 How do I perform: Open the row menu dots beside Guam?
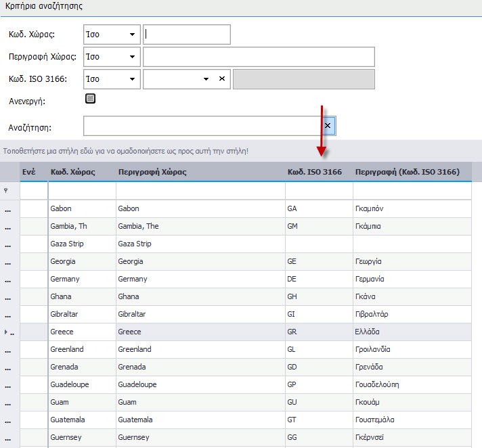click(9, 403)
